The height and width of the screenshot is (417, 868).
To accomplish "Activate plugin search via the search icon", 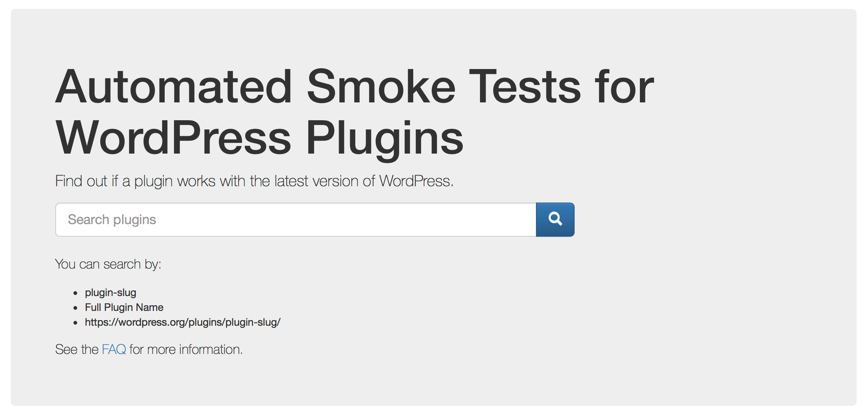I will pyautogui.click(x=555, y=219).
